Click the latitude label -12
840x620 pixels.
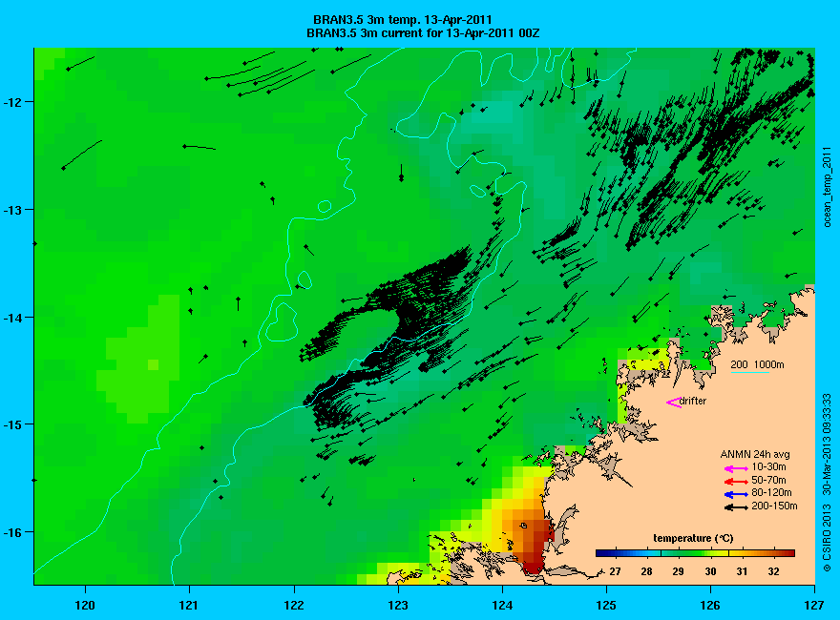pyautogui.click(x=10, y=102)
